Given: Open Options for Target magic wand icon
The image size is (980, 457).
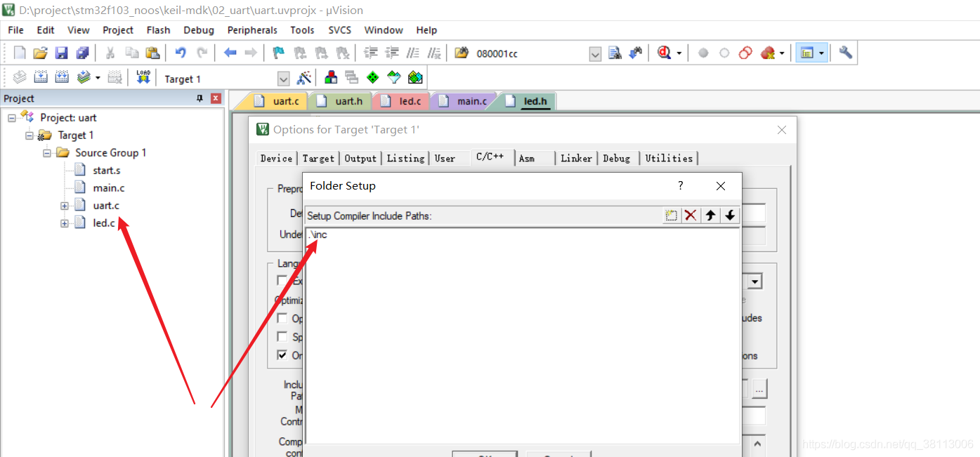Looking at the screenshot, I should (x=304, y=78).
